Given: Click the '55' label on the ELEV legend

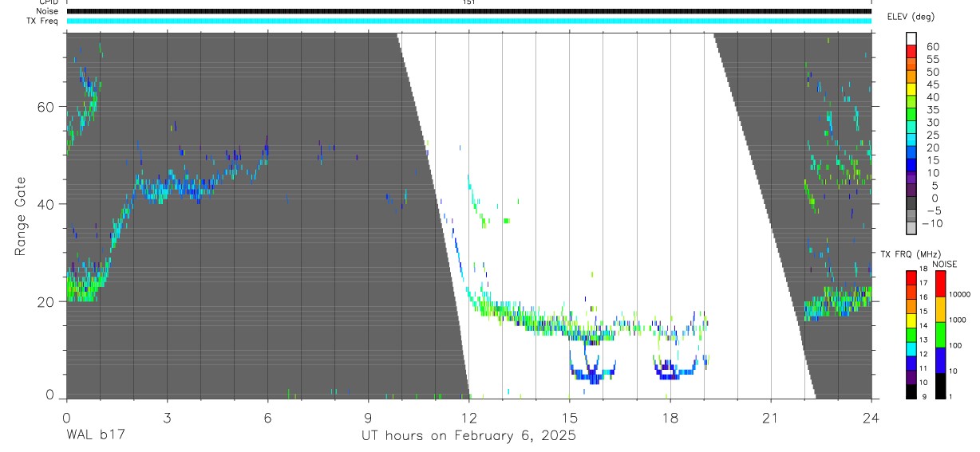Looking at the screenshot, I should (932, 60).
